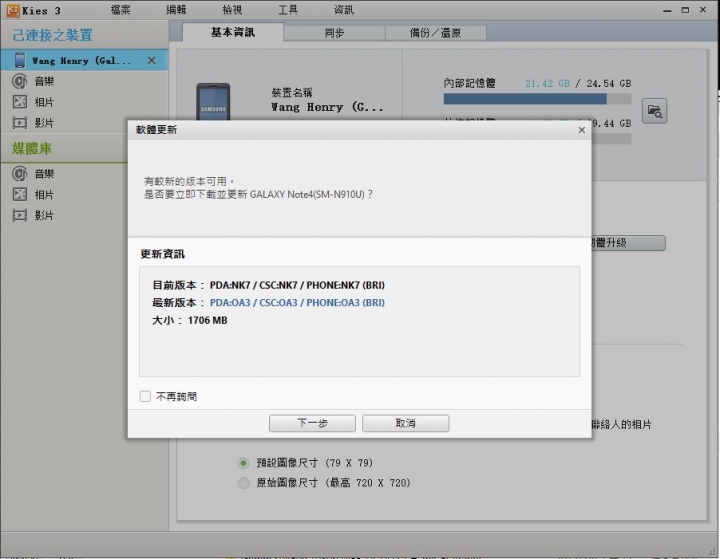Click the 韌體升級 button behind dialog
Image resolution: width=720 pixels, height=559 pixels.
pyautogui.click(x=628, y=243)
